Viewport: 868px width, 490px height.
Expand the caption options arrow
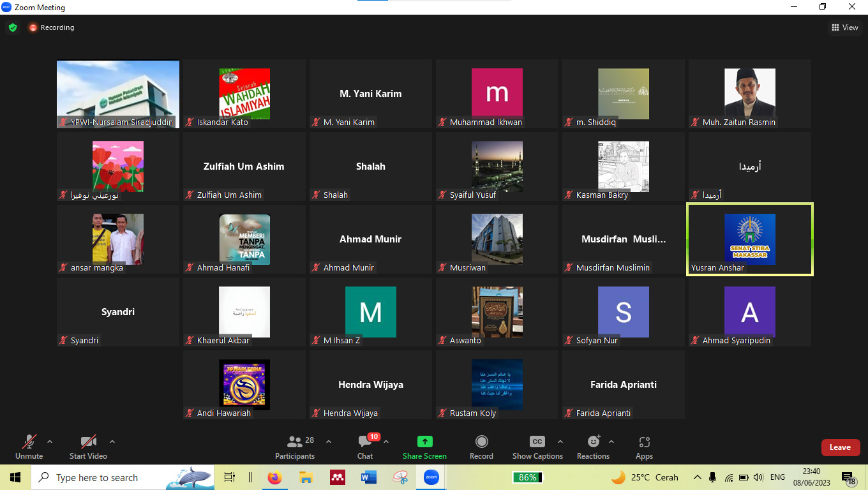pyautogui.click(x=560, y=442)
